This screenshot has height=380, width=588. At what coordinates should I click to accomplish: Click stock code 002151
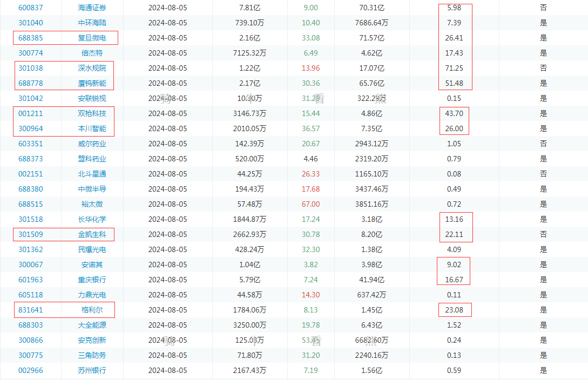click(31, 174)
